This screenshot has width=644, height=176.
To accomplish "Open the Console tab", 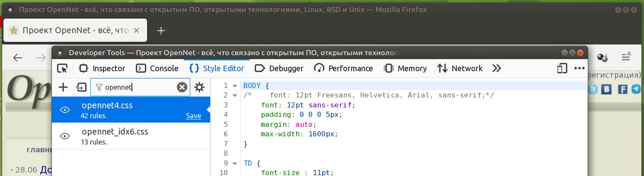I will point(157,68).
